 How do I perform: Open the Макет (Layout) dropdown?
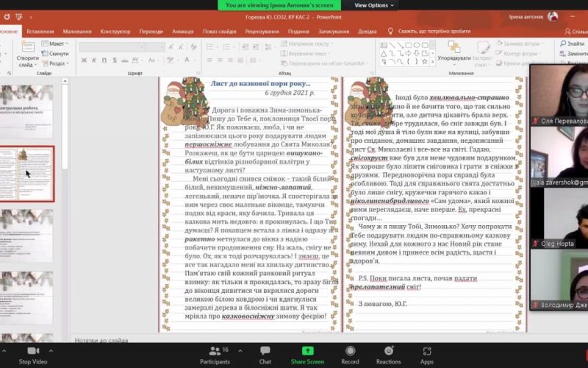point(56,44)
